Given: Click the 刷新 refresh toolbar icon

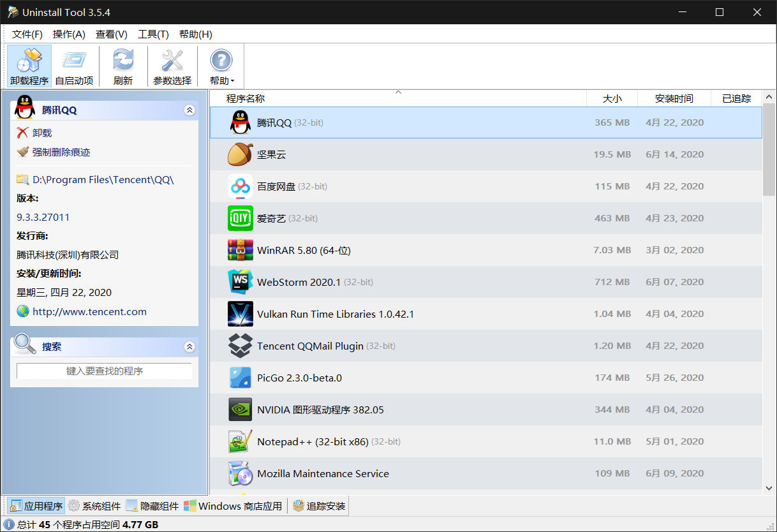Looking at the screenshot, I should [123, 66].
